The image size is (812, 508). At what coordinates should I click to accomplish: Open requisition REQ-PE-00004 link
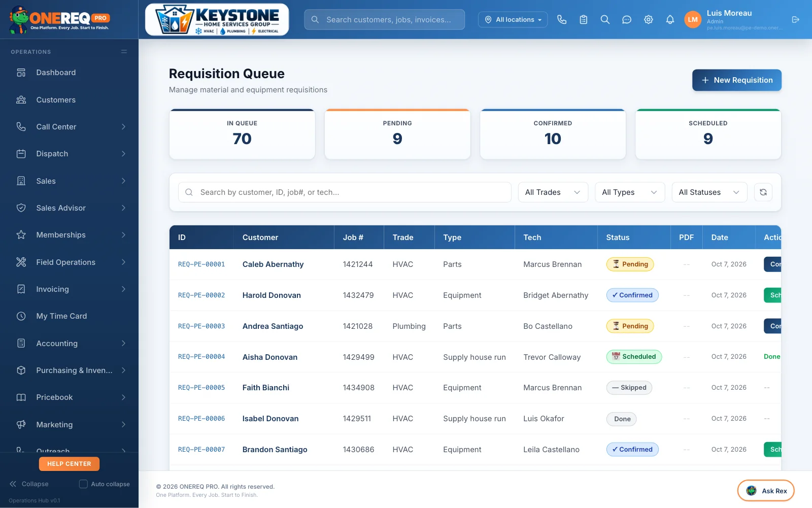[201, 357]
